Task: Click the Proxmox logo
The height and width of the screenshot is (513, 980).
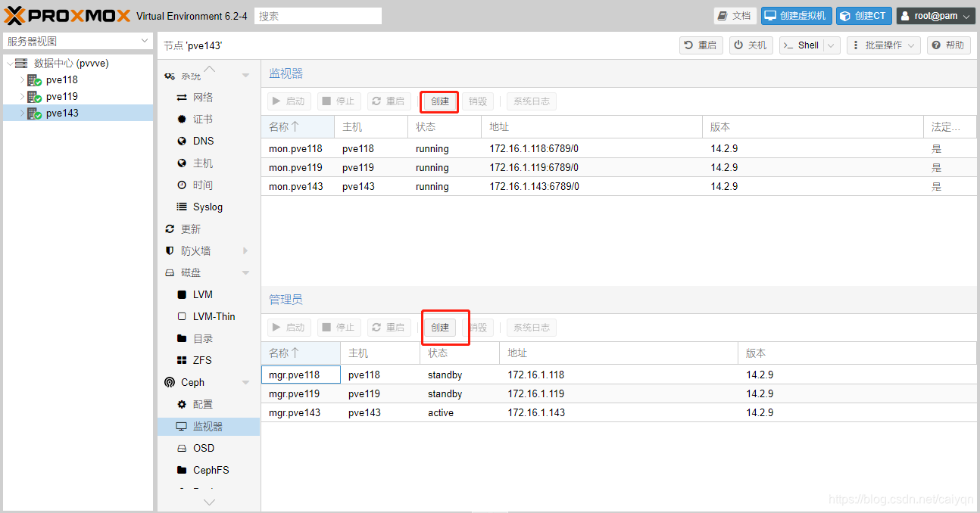Action: point(67,15)
